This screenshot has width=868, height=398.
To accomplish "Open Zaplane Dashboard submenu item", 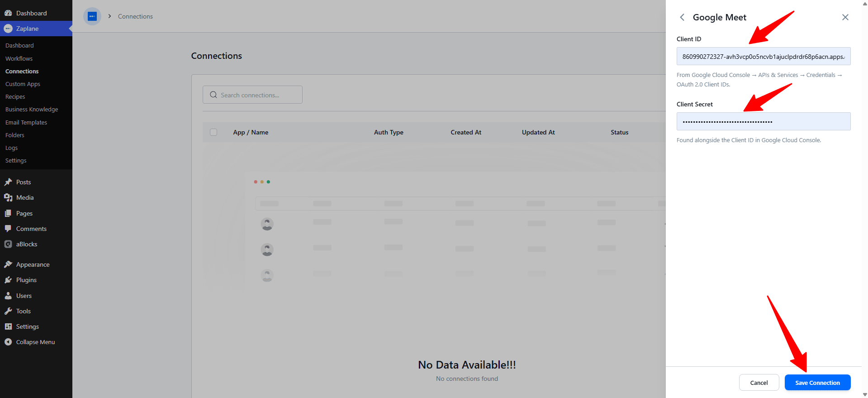I will click(x=19, y=45).
